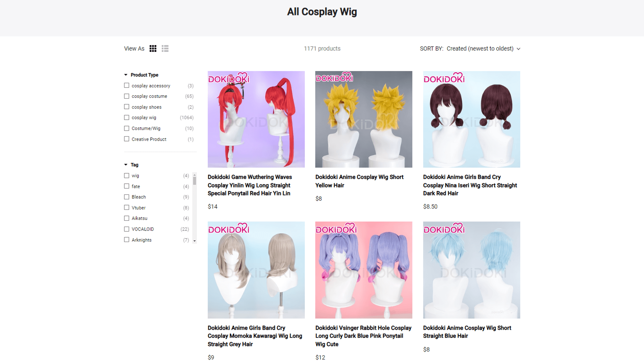Open the blue short straight wig image
644x362 pixels.
471,270
